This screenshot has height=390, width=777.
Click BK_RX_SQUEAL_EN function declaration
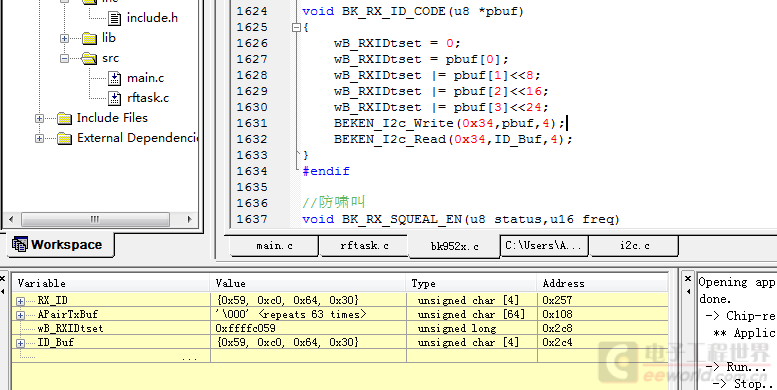(x=461, y=219)
